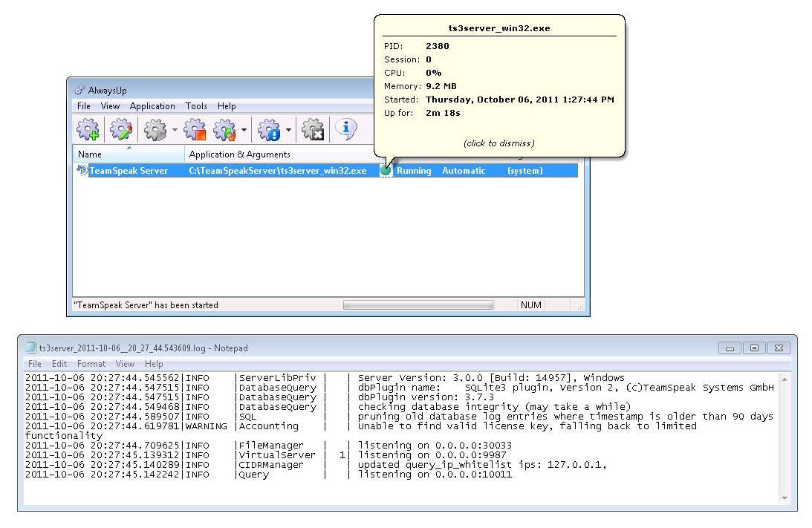Click Notepad scrollbar up arrow
Screen dimensions: 812x528
point(785,379)
